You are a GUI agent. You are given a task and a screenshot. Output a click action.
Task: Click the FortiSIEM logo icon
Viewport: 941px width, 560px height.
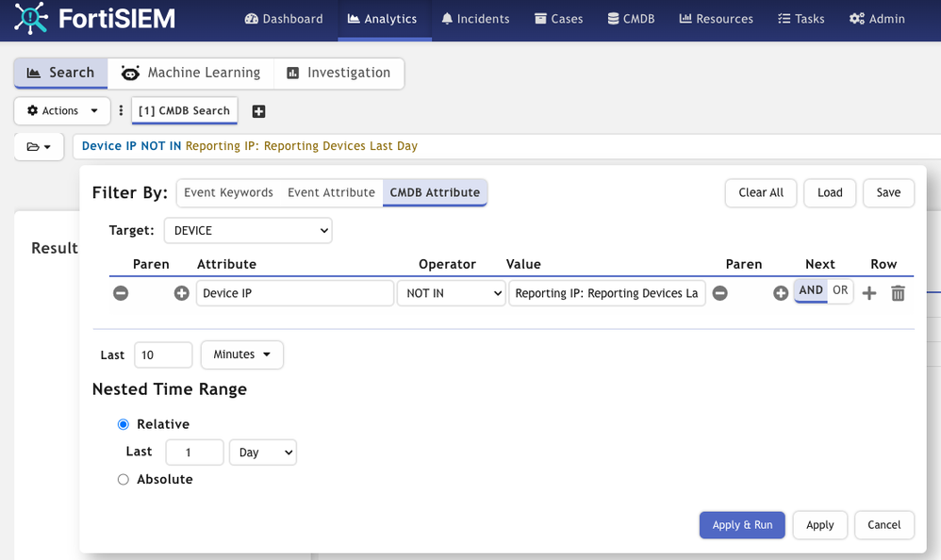tap(31, 18)
